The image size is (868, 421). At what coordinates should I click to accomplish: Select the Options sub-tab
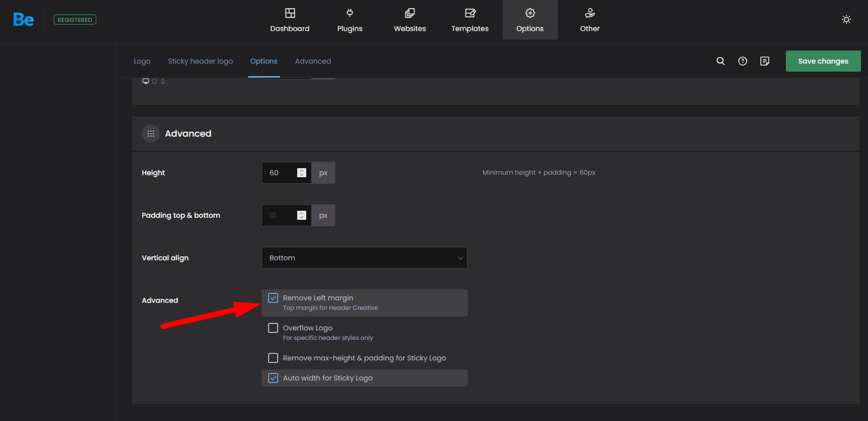[264, 61]
